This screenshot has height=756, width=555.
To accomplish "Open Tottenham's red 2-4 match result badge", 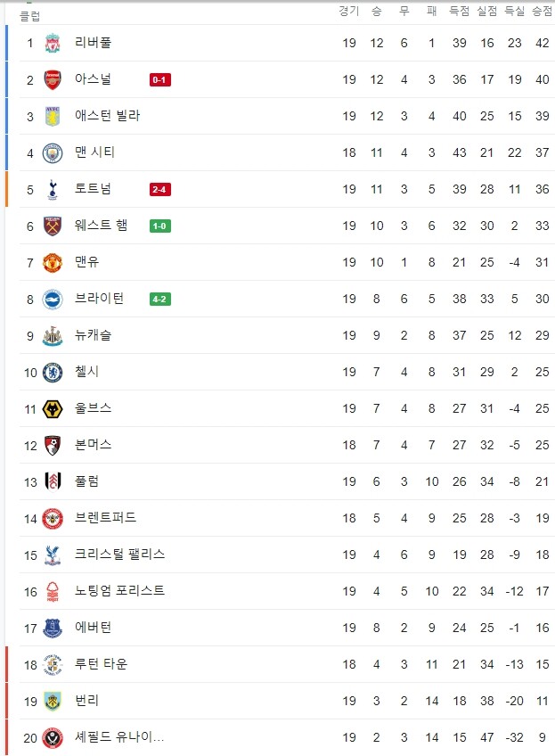I will pyautogui.click(x=160, y=190).
